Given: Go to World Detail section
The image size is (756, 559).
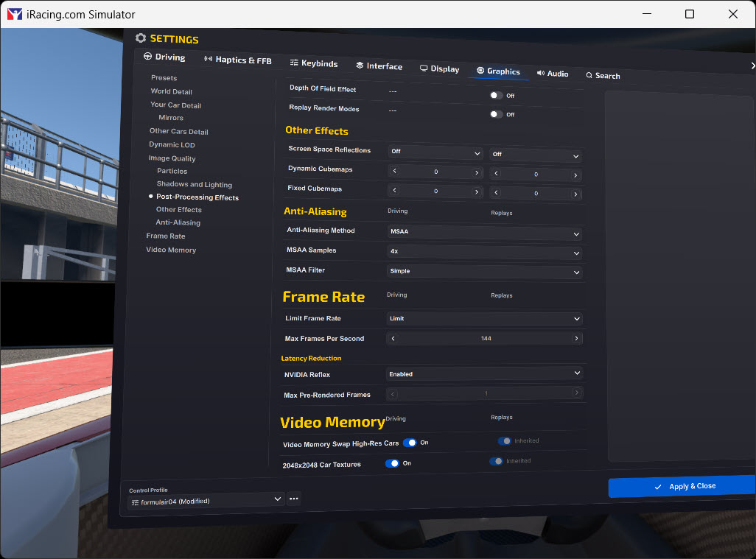Looking at the screenshot, I should (171, 91).
